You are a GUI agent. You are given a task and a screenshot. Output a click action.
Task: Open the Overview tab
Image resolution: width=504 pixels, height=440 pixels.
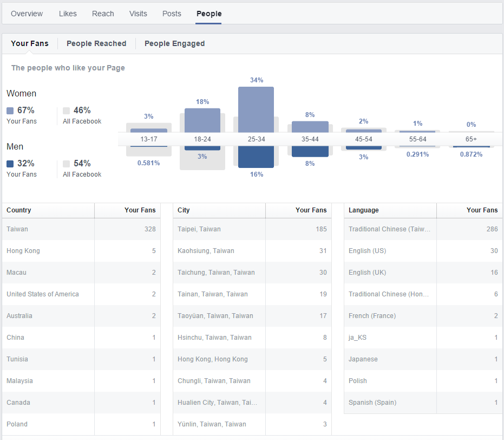[27, 14]
